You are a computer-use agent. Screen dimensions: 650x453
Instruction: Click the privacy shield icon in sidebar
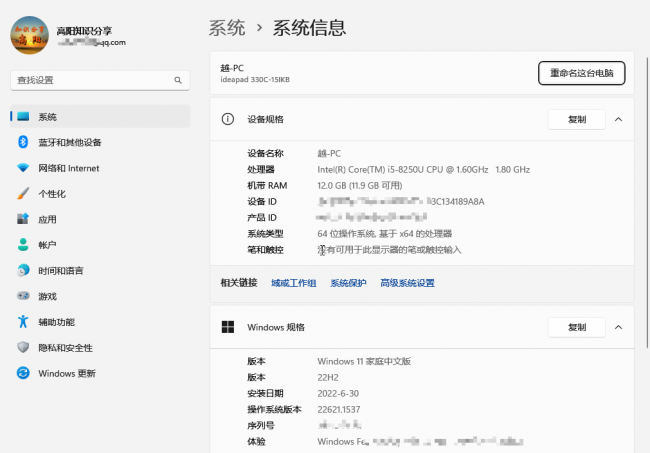pyautogui.click(x=23, y=347)
